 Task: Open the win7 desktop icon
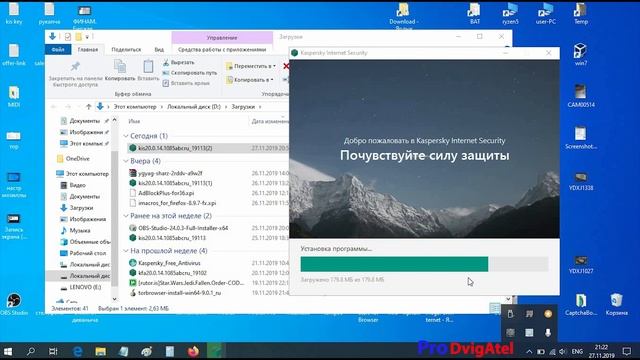click(581, 54)
